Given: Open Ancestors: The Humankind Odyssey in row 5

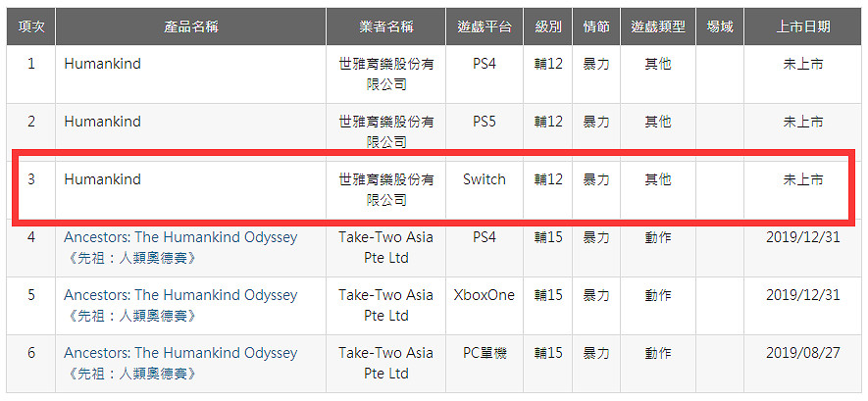Looking at the screenshot, I should (x=179, y=295).
